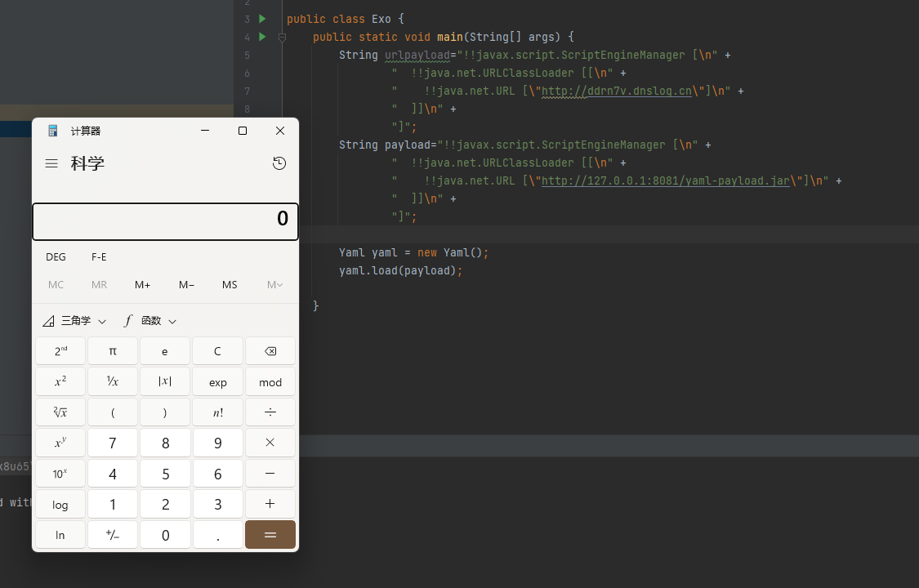
Task: Run the Exo class gutter arrow
Action: pos(262,19)
